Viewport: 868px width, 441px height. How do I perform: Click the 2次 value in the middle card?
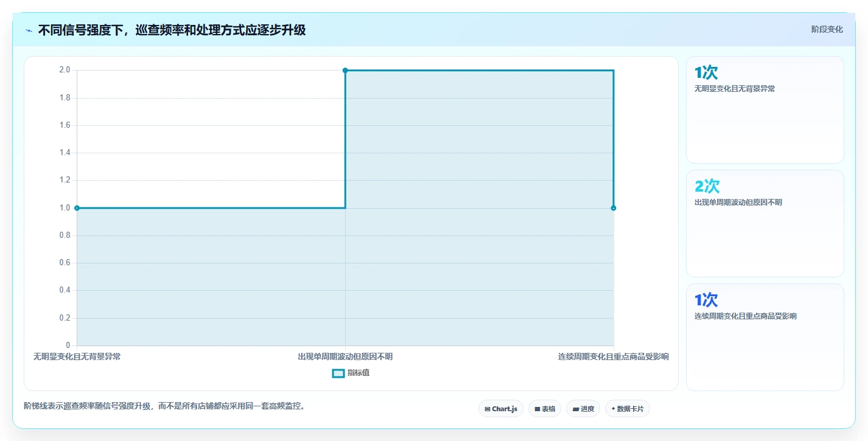click(707, 186)
